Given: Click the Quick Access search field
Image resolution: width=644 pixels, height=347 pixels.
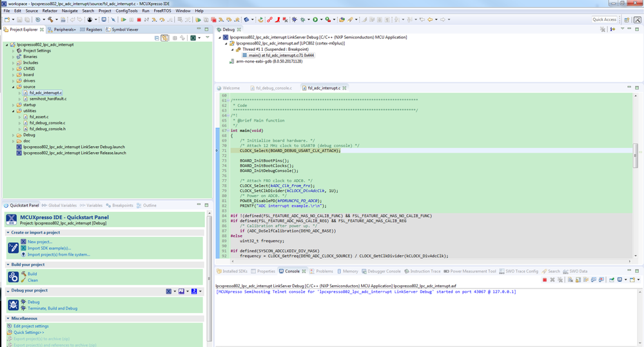Looking at the screenshot, I should point(604,19).
